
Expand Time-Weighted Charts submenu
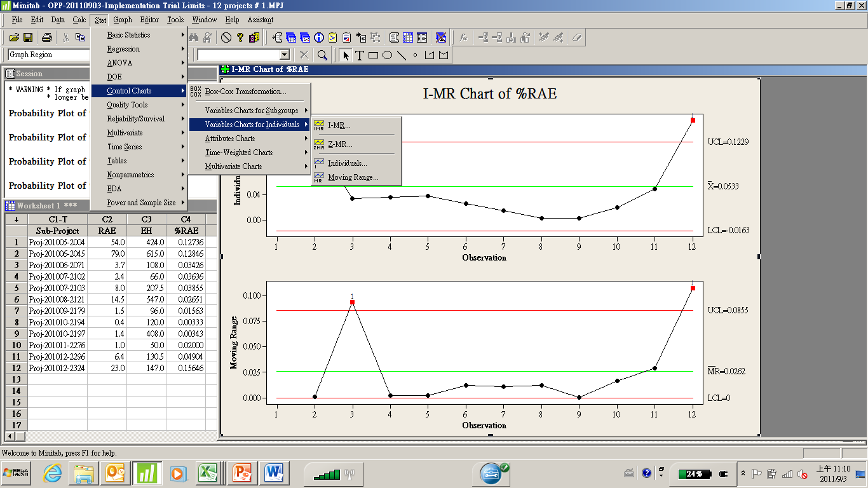250,152
